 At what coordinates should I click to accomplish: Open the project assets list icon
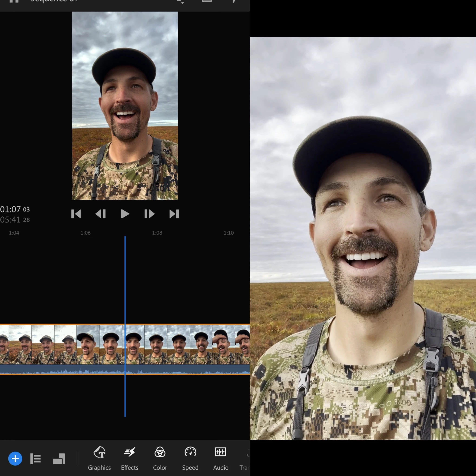coord(36,459)
